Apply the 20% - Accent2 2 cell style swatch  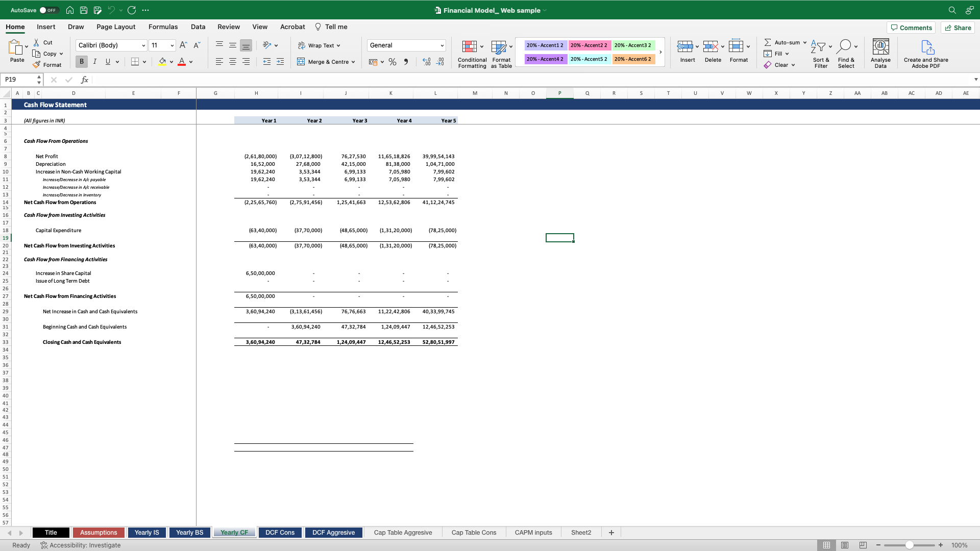(x=589, y=45)
